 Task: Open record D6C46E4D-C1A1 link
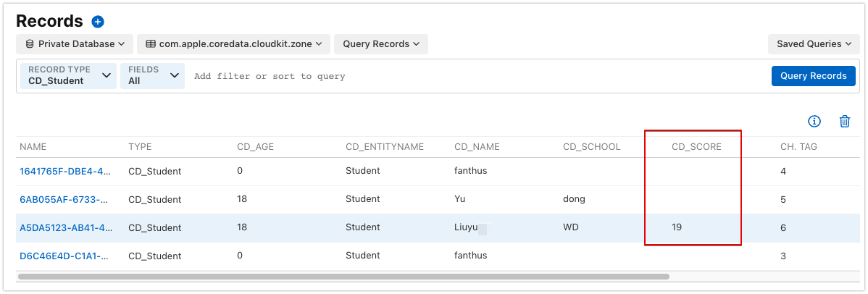66,256
